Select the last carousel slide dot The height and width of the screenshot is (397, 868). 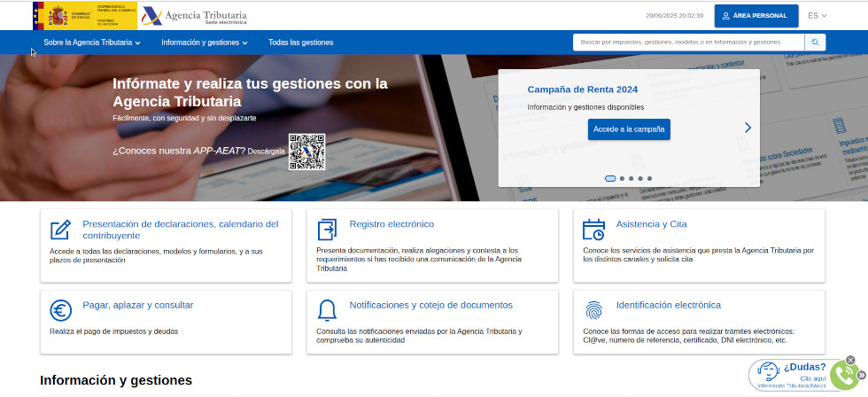(649, 178)
